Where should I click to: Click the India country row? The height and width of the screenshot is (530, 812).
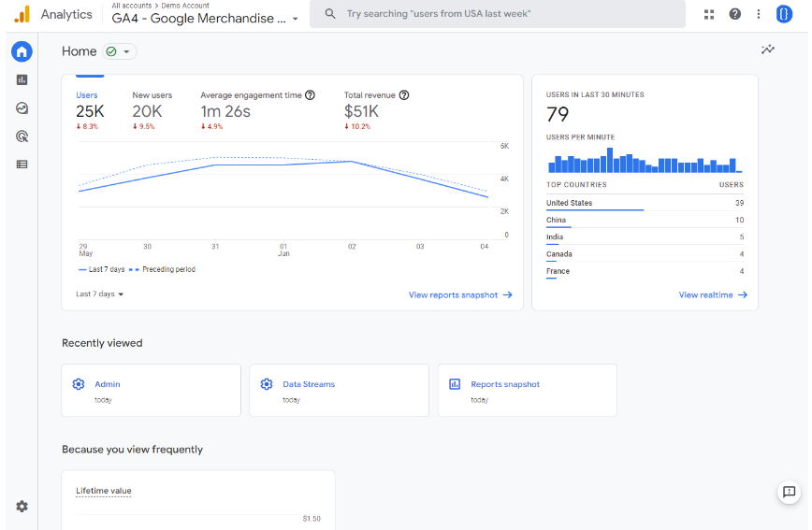tap(645, 237)
